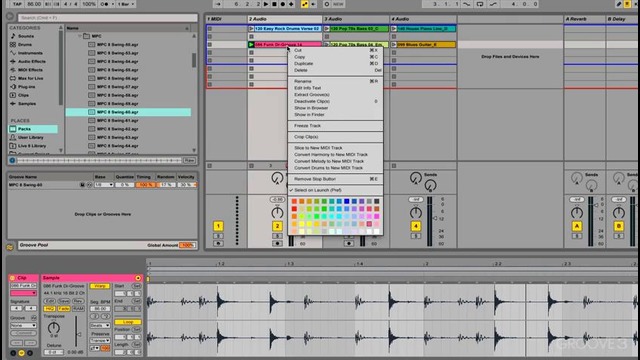Choose Crop Clip(s) from context menu
The height and width of the screenshot is (360, 640).
[335, 137]
